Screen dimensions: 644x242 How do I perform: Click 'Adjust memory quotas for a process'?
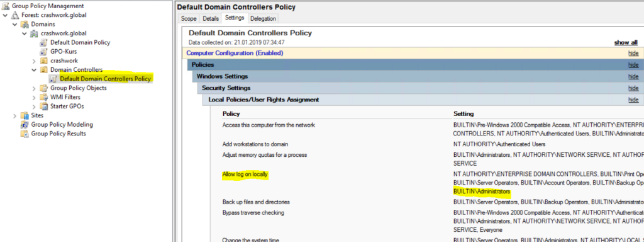[x=265, y=155]
